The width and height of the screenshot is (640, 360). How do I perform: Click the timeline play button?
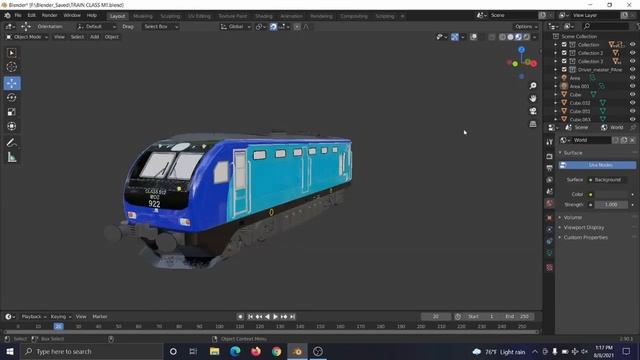click(x=276, y=317)
